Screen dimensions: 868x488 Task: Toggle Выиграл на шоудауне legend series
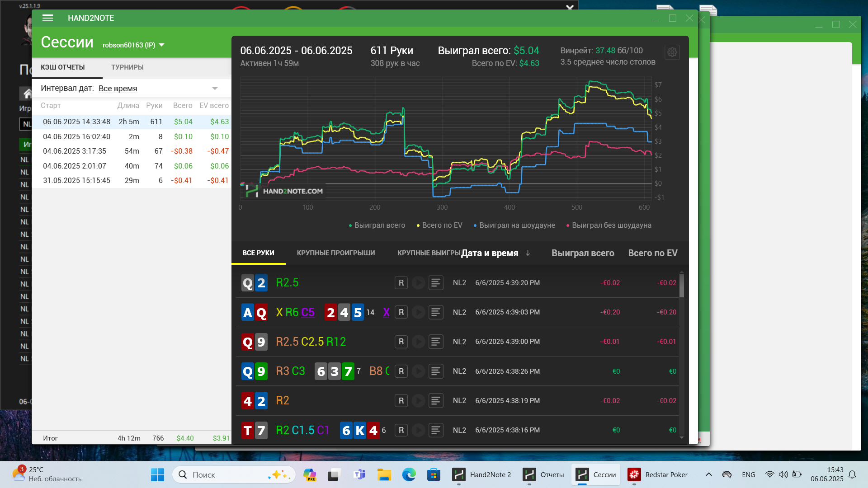514,225
